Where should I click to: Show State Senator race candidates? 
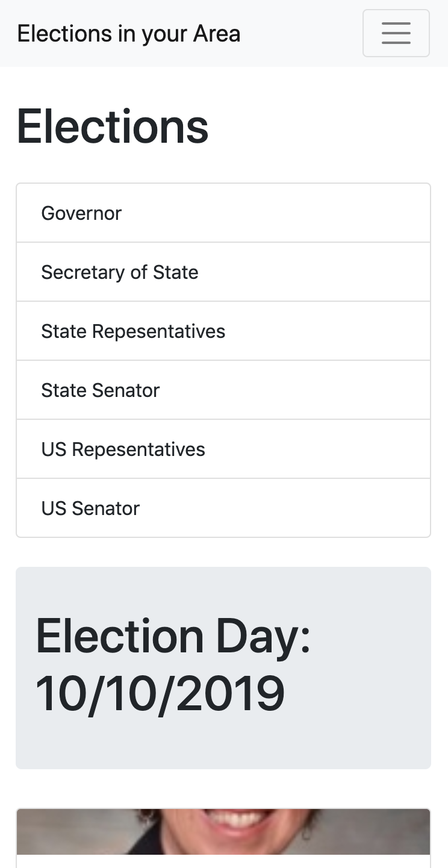[223, 390]
